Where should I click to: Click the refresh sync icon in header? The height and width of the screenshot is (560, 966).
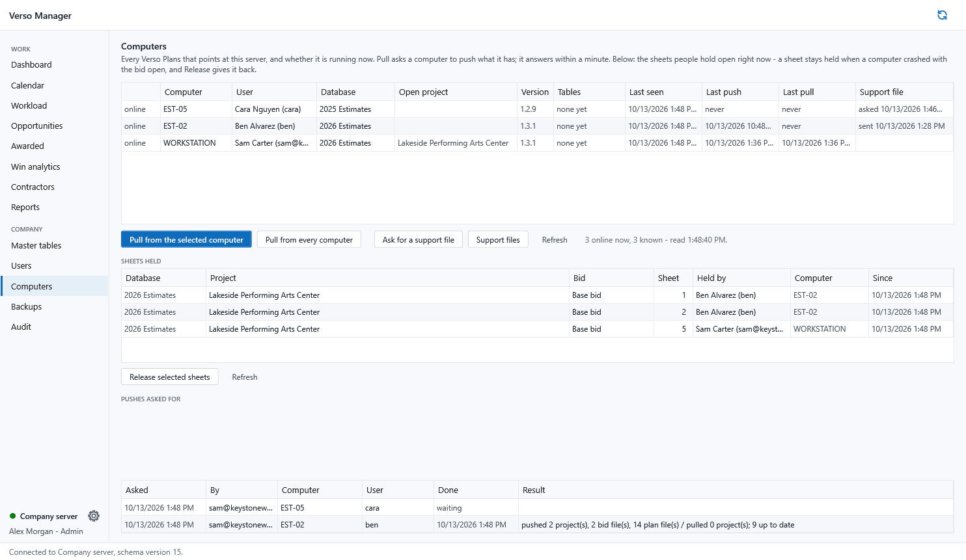tap(942, 15)
